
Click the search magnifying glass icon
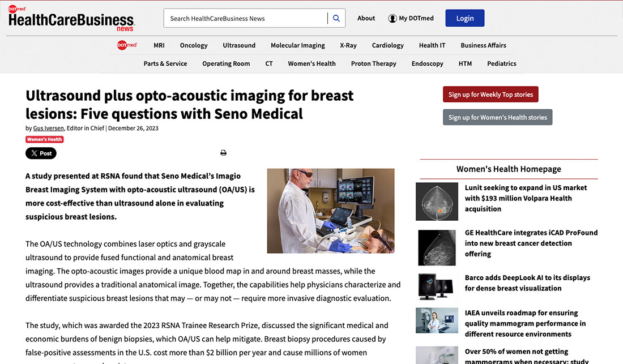coord(336,18)
